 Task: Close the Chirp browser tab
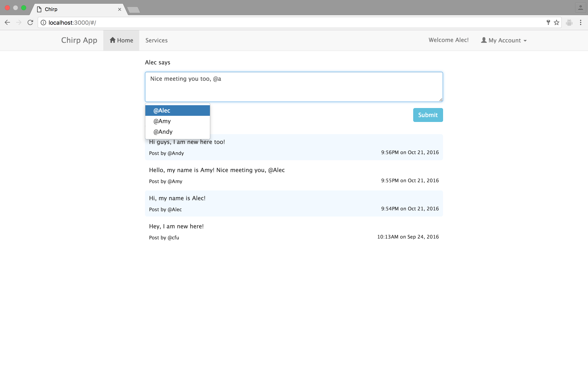120,9
